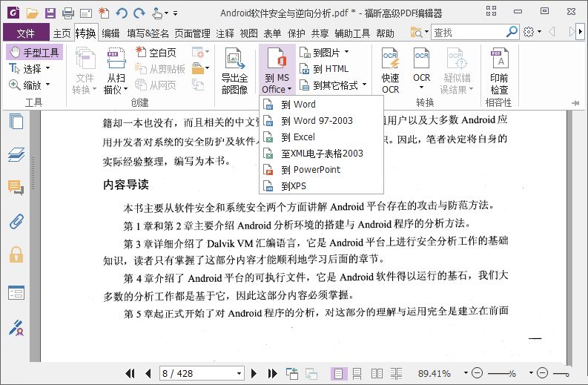This screenshot has height=385, width=588.
Task: Click the Blank Page (空白页) button
Action: coord(156,53)
